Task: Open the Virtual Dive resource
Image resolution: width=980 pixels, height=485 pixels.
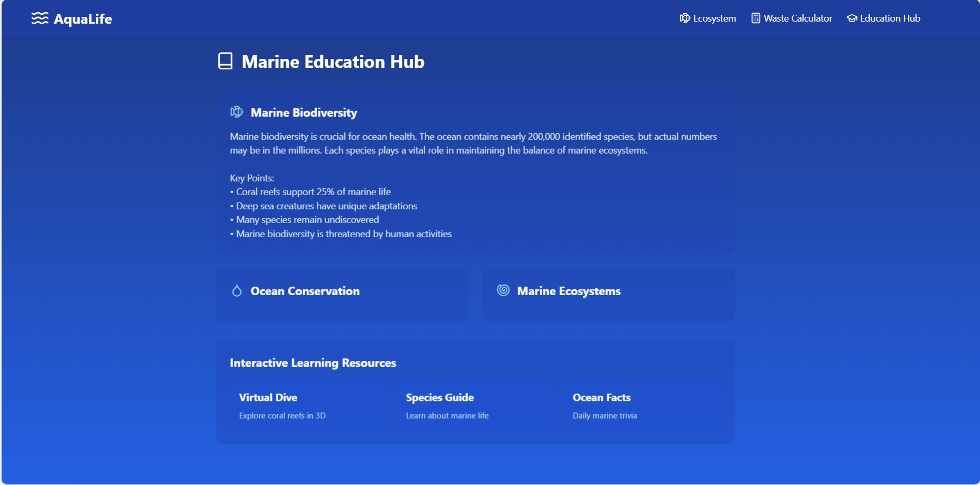Action: [305, 406]
